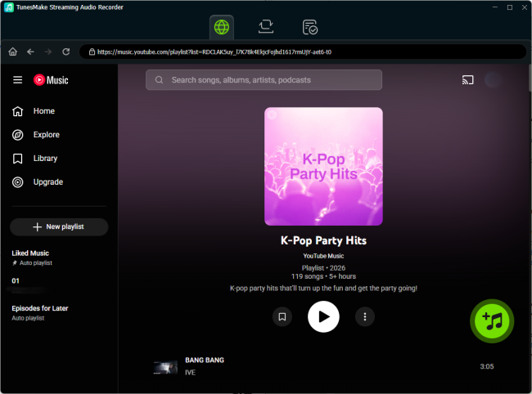
Task: Open Library in the sidebar
Action: [x=59, y=159]
